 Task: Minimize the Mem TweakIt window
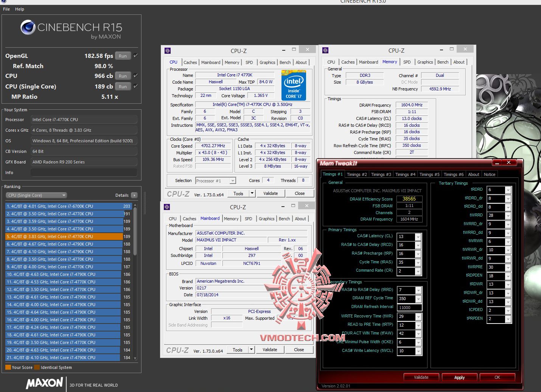click(497, 163)
